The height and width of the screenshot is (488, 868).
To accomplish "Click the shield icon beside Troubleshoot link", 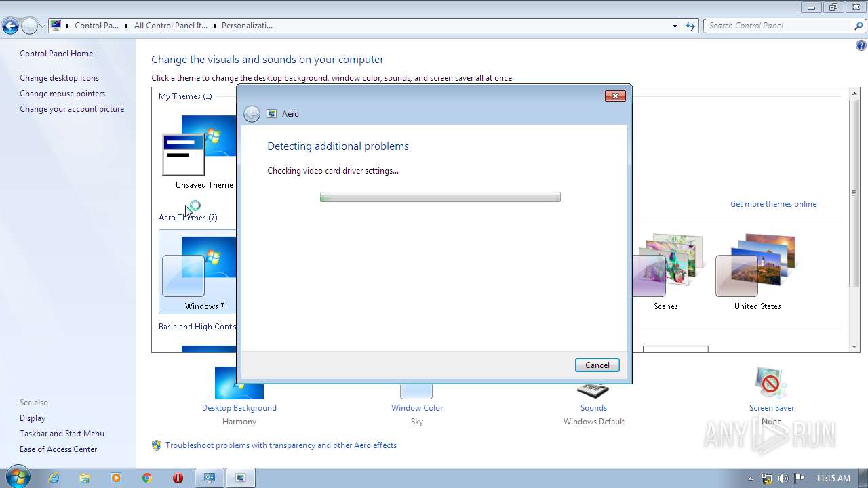I will 157,445.
